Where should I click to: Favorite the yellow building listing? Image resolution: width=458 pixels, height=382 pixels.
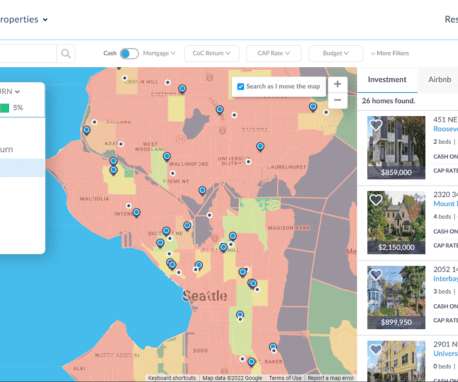pos(376,349)
